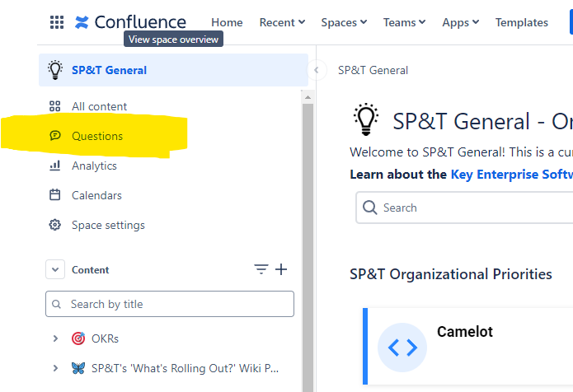
Task: Open the Recent dropdown menu
Action: (282, 22)
